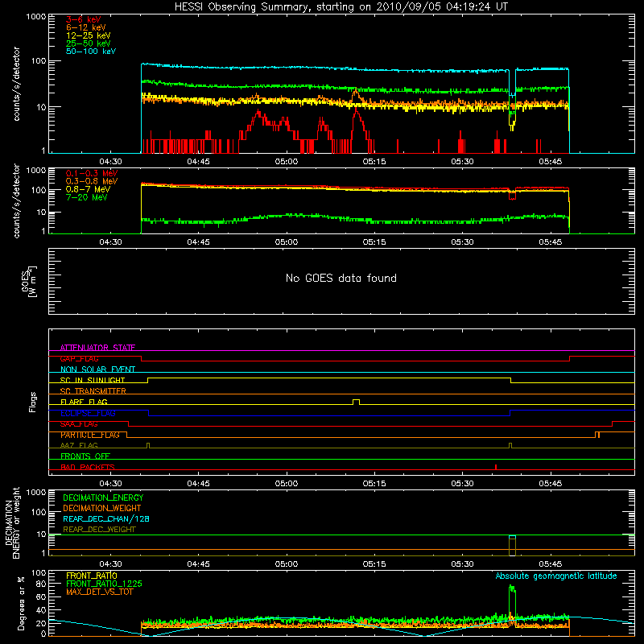Click the HESSI Observing Summary title

[341, 7]
